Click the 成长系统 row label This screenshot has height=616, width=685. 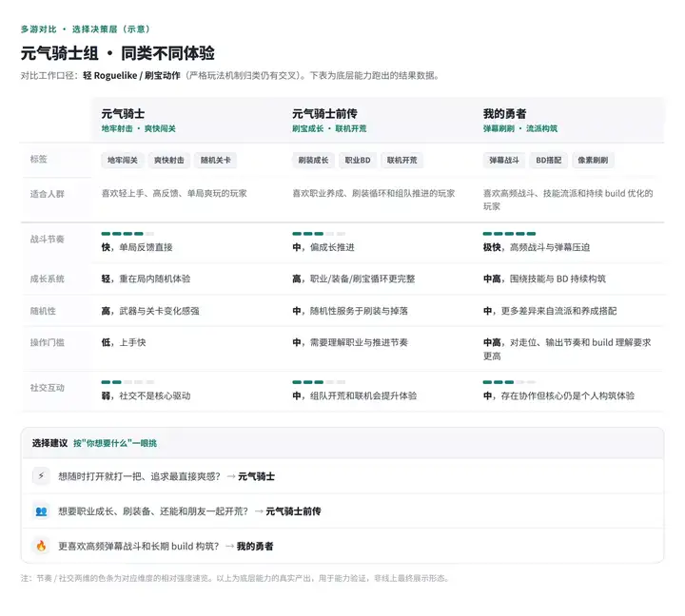point(48,279)
